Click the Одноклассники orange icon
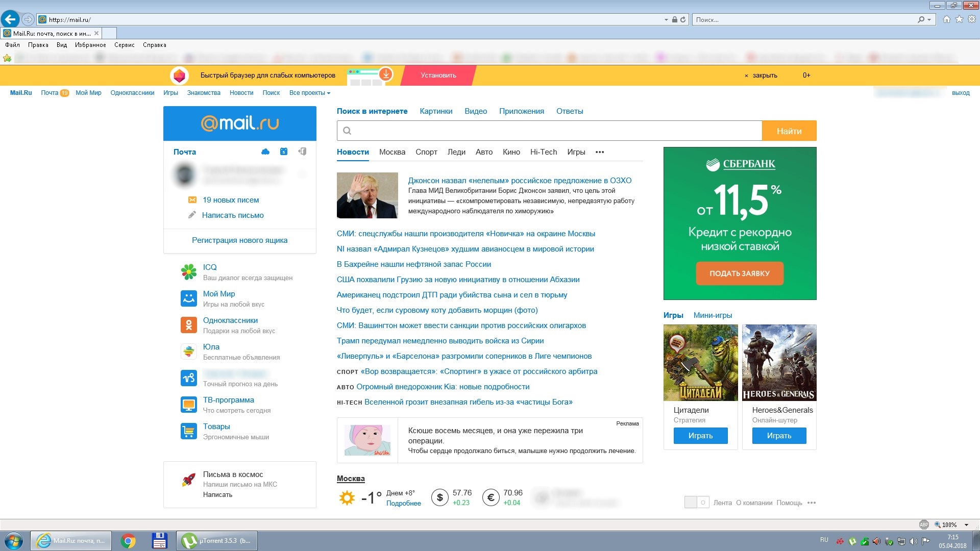Image resolution: width=980 pixels, height=551 pixels. (x=189, y=325)
